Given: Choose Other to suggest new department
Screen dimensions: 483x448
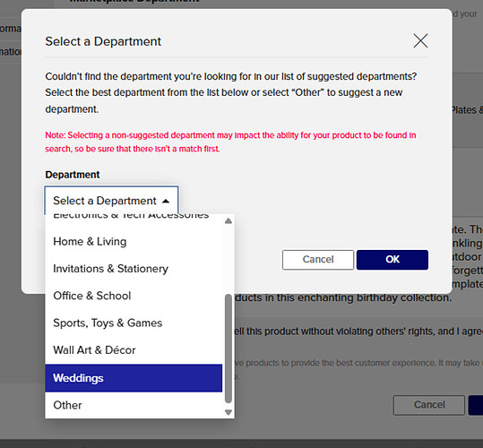Looking at the screenshot, I should click(134, 405).
